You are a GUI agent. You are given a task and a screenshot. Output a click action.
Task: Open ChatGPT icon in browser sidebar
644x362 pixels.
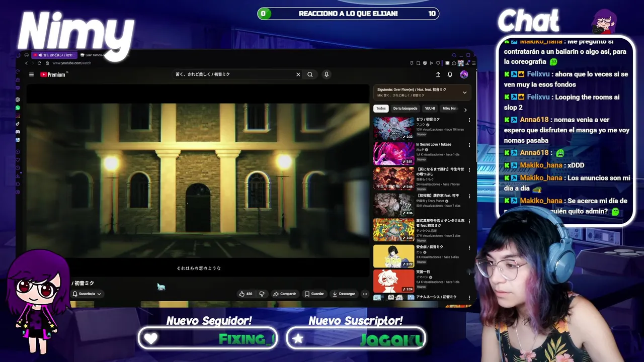point(18,100)
